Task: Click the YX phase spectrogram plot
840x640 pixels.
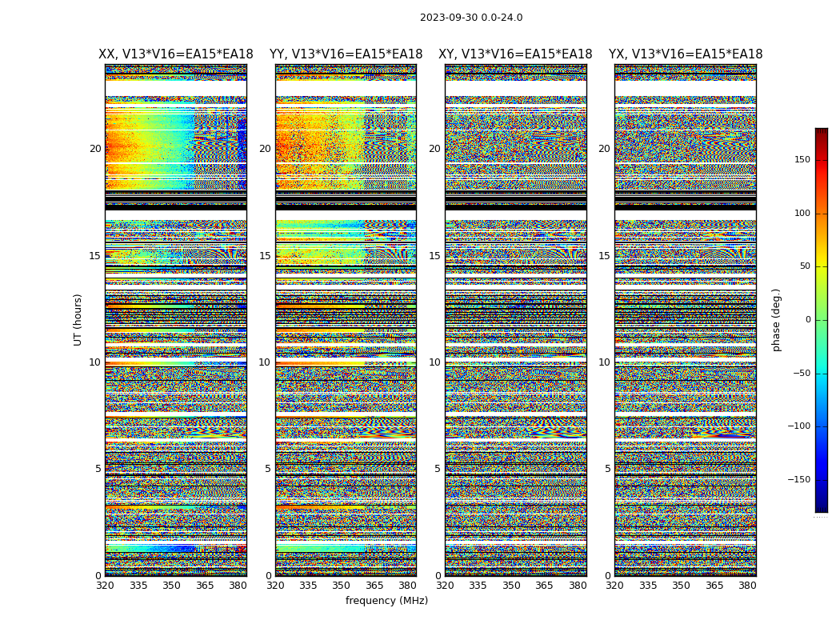Action: (x=686, y=320)
